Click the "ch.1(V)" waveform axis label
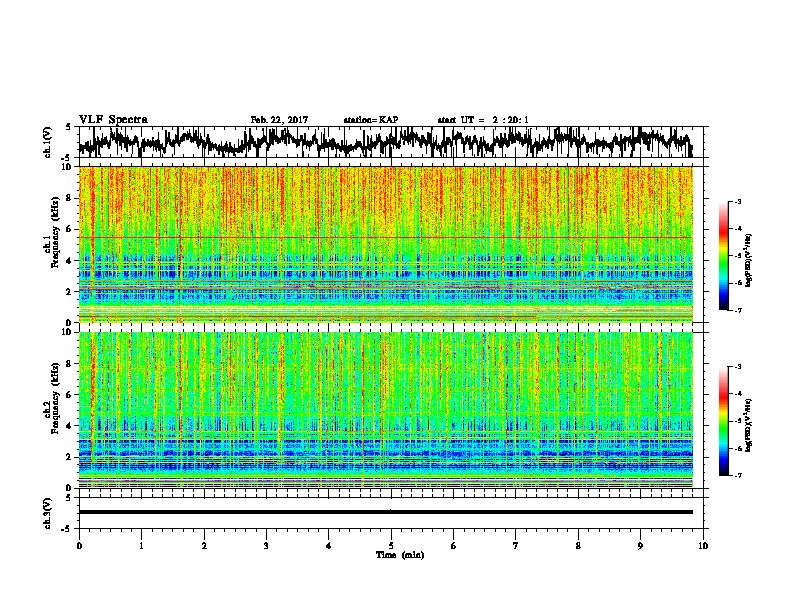 [x=48, y=142]
